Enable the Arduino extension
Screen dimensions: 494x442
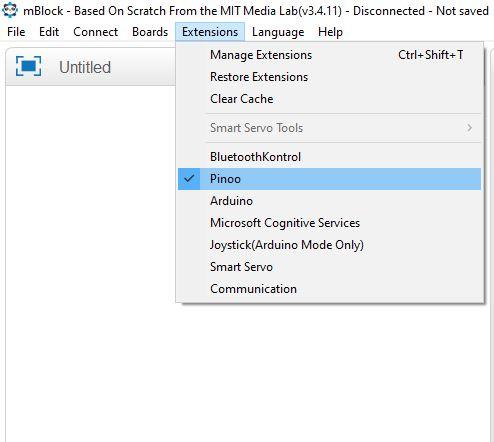329,201
